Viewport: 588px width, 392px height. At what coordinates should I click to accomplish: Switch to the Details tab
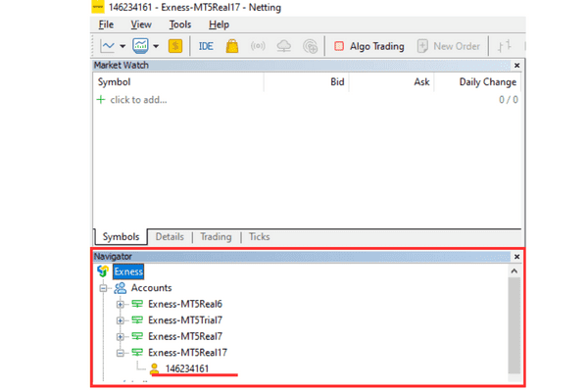coord(170,237)
